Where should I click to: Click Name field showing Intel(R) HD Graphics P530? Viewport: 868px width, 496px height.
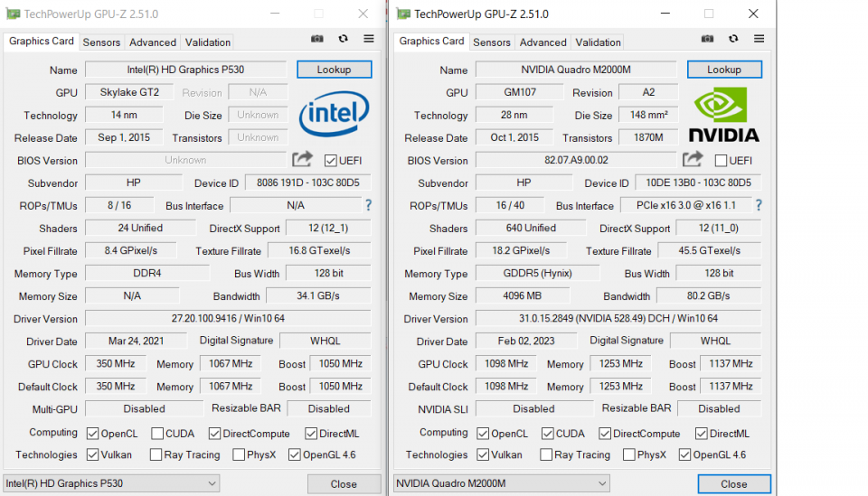[185, 70]
